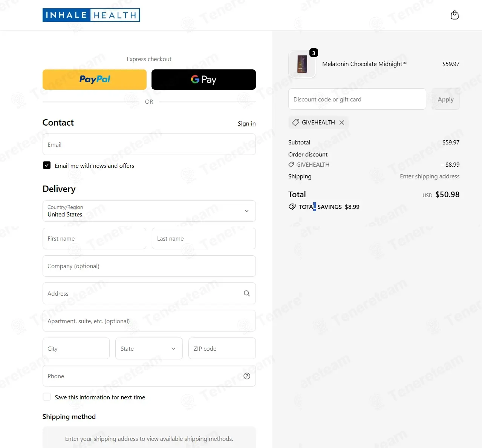The image size is (482, 448).
Task: Remove the GIVEHEALTH discount code
Action: tap(341, 123)
